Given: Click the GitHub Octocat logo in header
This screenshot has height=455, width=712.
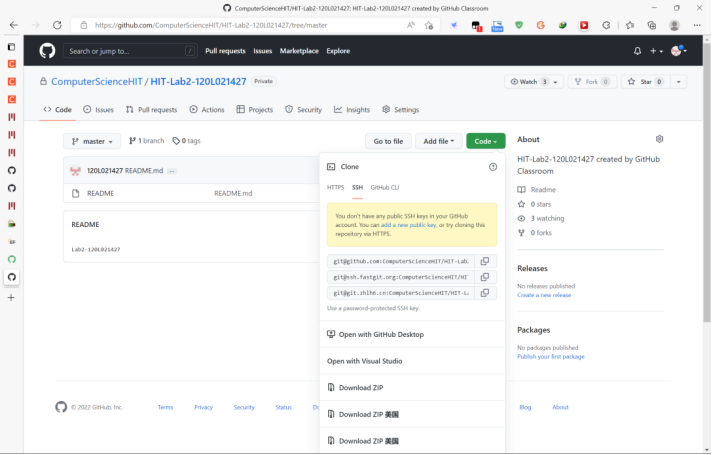Looking at the screenshot, I should (47, 51).
